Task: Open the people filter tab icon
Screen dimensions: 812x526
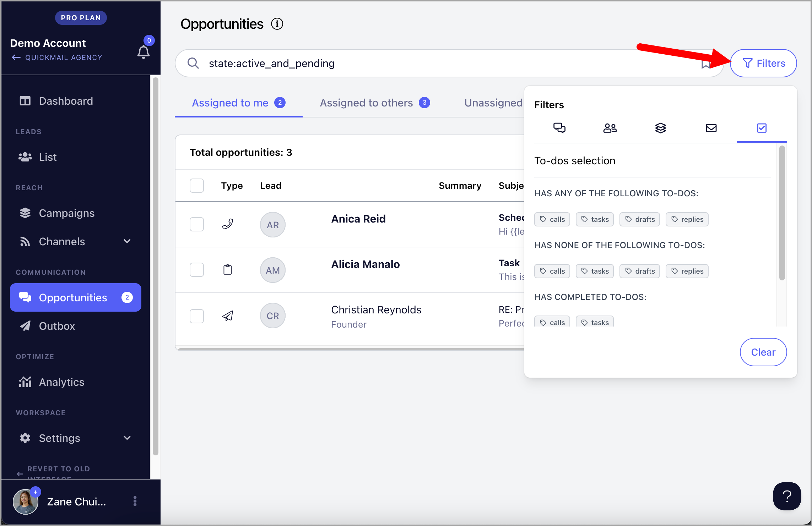Action: coord(610,128)
